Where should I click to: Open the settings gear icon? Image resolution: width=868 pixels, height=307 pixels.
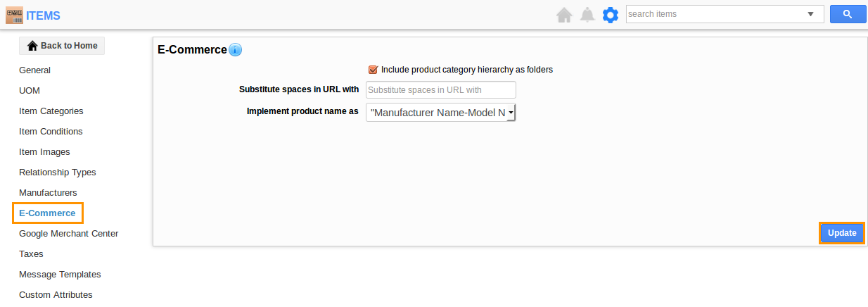pos(611,15)
